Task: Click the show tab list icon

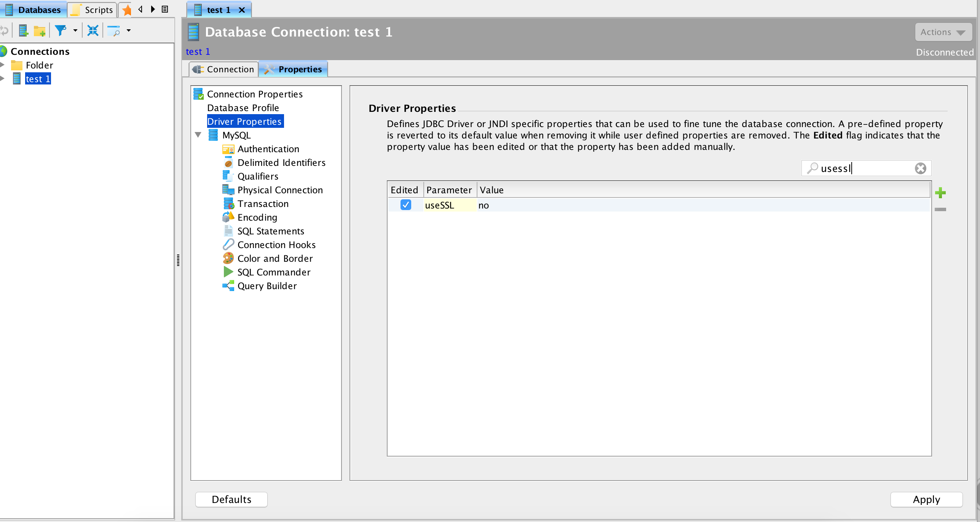Action: (165, 9)
